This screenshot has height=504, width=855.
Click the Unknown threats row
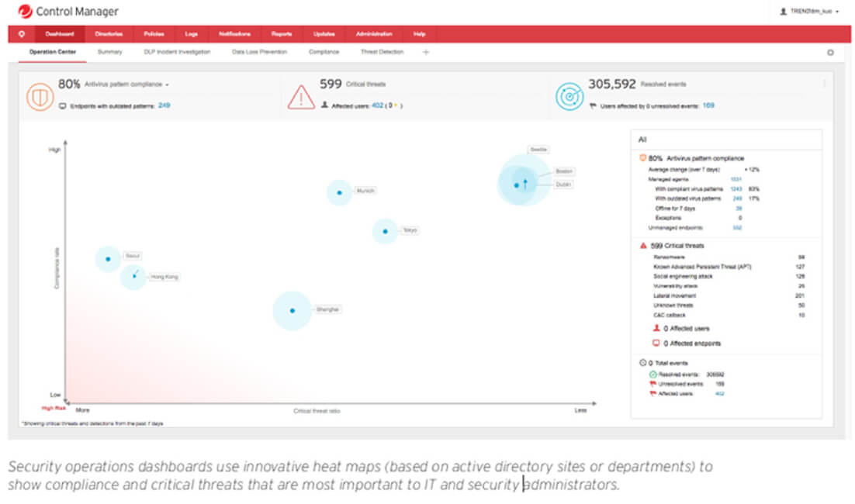[729, 306]
